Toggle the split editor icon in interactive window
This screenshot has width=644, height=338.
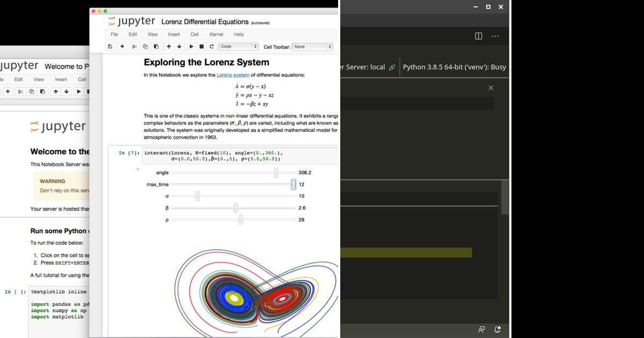click(478, 35)
